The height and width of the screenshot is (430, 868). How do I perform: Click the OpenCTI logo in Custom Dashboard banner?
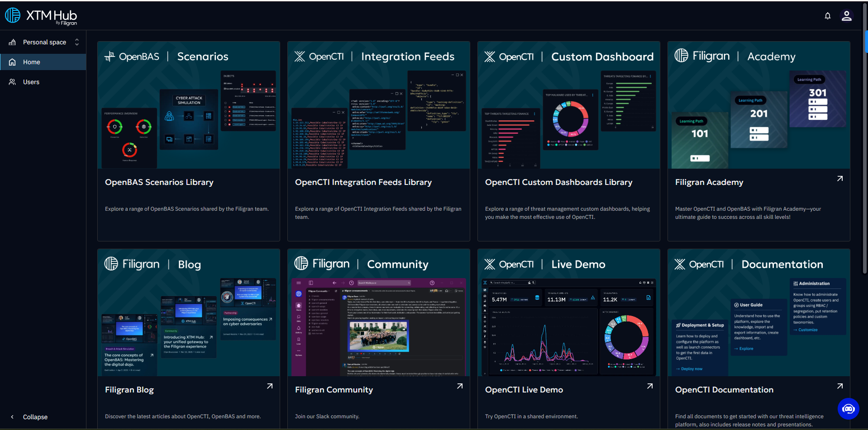pos(509,57)
